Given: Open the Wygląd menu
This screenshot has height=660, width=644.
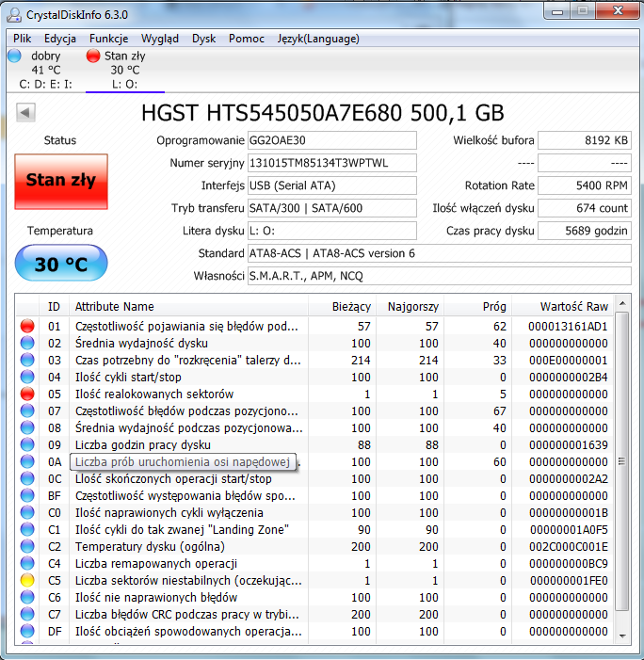Looking at the screenshot, I should 159,39.
